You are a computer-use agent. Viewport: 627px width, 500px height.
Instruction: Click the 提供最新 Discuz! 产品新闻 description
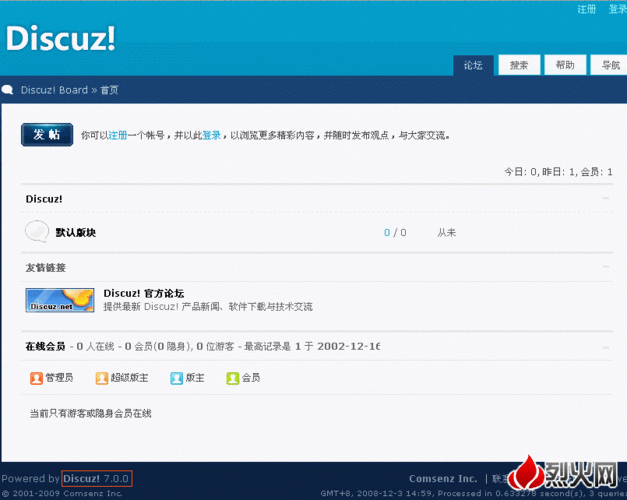click(208, 307)
